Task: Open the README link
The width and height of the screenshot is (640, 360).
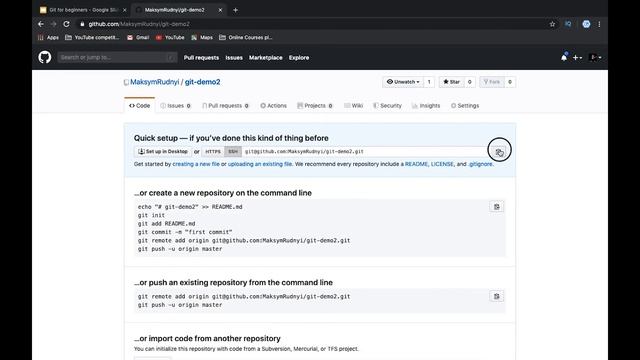Action: pyautogui.click(x=416, y=164)
